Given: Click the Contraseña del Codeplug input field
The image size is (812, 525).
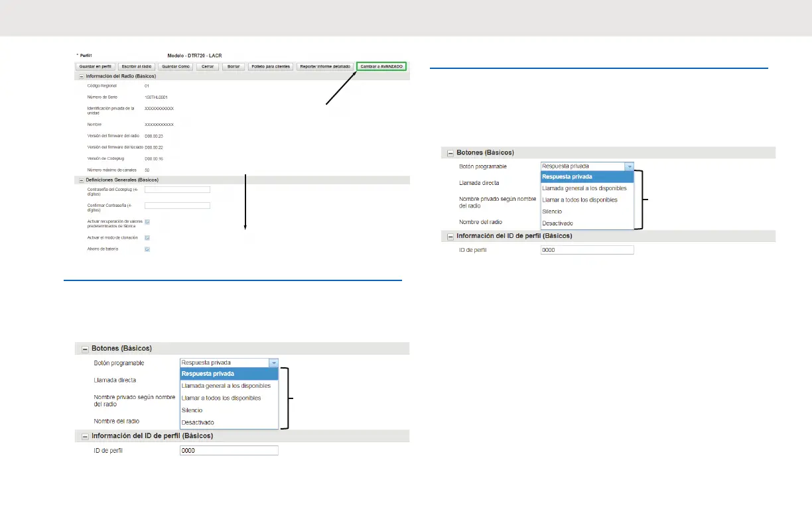Looking at the screenshot, I should click(177, 190).
